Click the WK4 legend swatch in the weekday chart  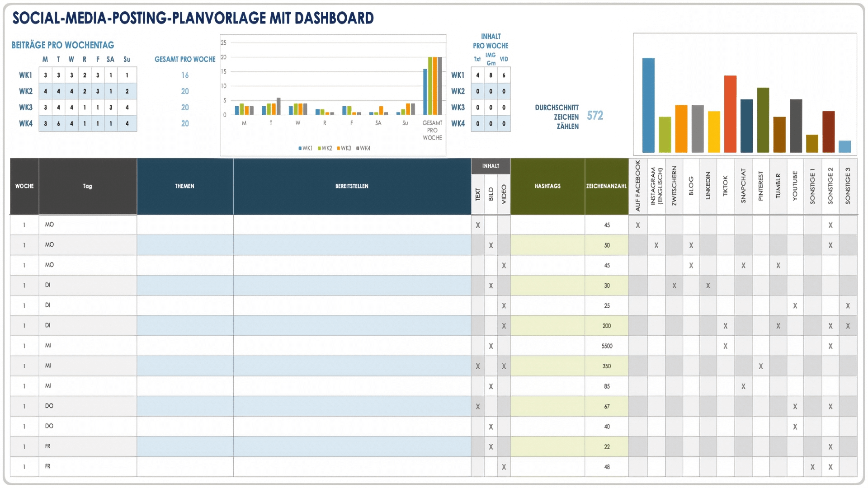[x=358, y=148]
